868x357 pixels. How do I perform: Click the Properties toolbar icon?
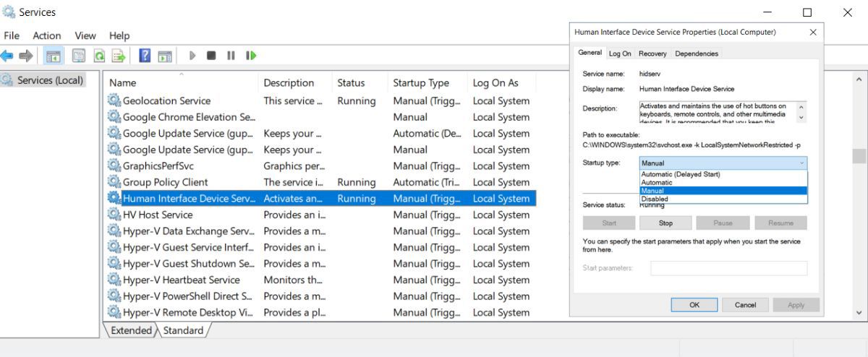click(x=79, y=56)
